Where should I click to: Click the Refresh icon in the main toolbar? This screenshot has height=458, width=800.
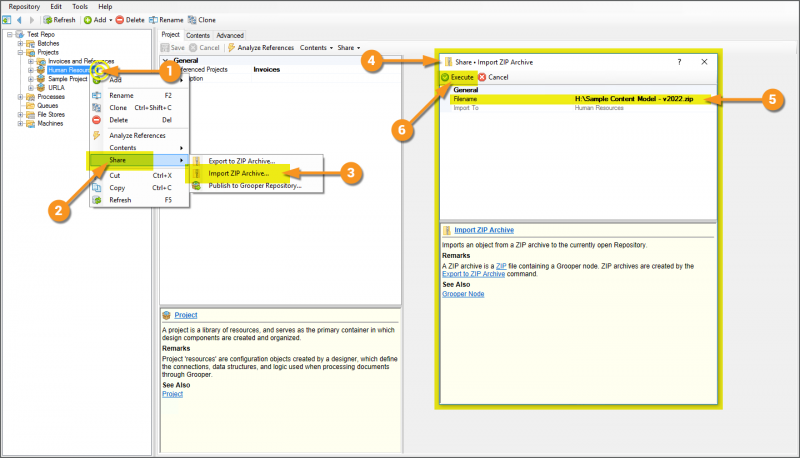[x=47, y=20]
